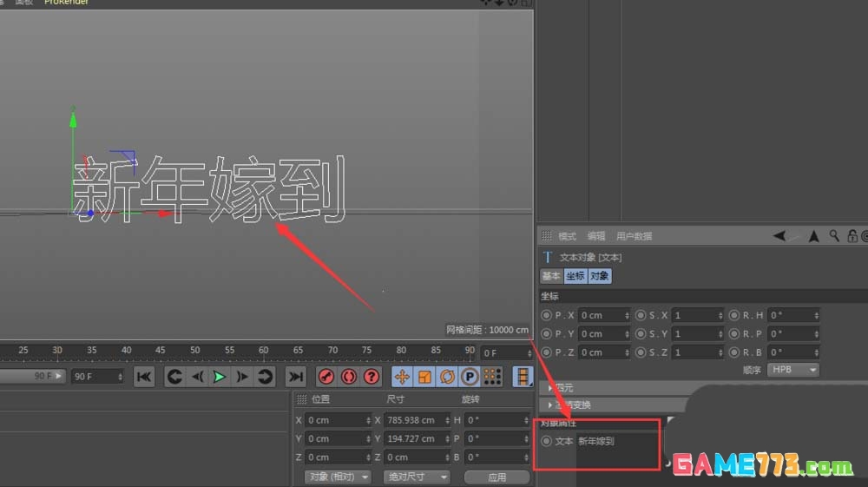The image size is (868, 487).
Task: Step back one frame
Action: (198, 377)
